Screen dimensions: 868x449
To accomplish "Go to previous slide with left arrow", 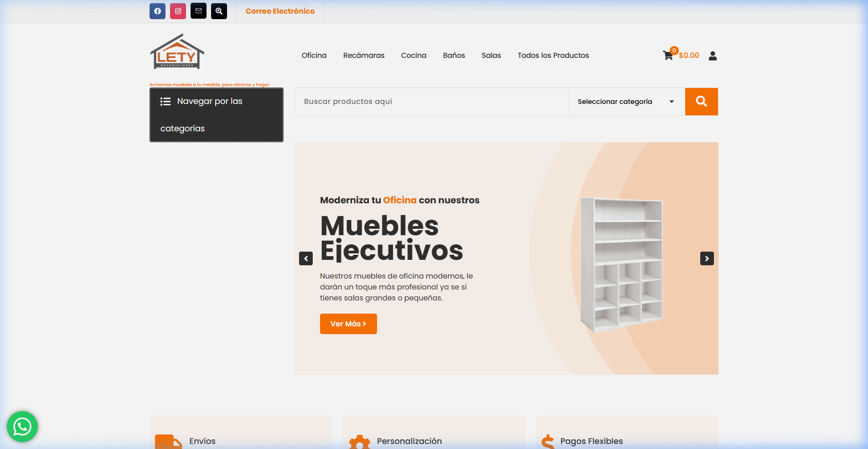I will (x=306, y=258).
